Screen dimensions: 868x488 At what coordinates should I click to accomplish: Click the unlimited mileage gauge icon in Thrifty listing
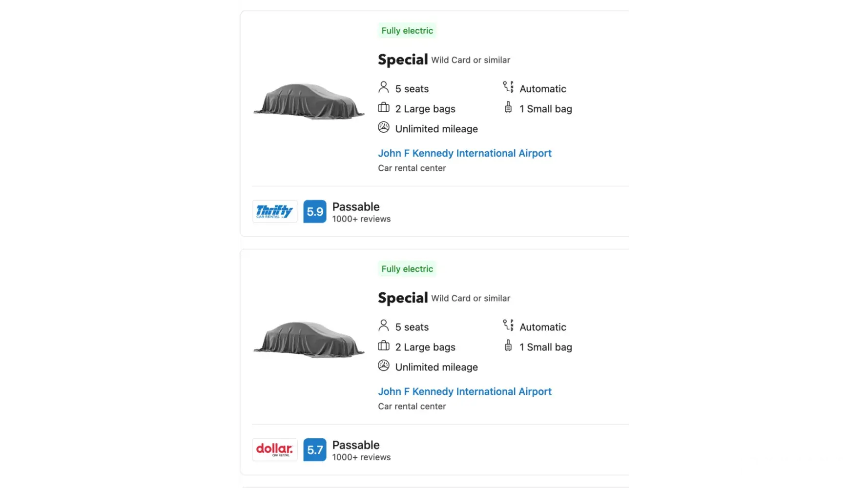[384, 127]
